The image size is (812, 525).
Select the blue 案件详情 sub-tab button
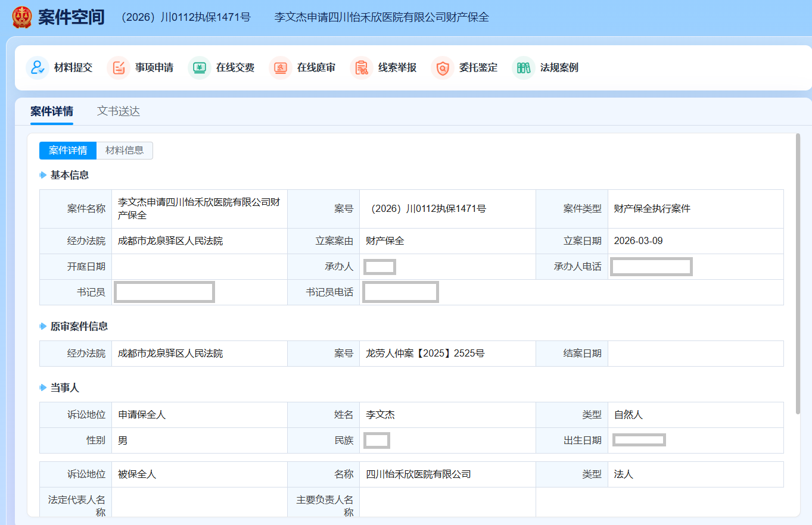pyautogui.click(x=68, y=151)
